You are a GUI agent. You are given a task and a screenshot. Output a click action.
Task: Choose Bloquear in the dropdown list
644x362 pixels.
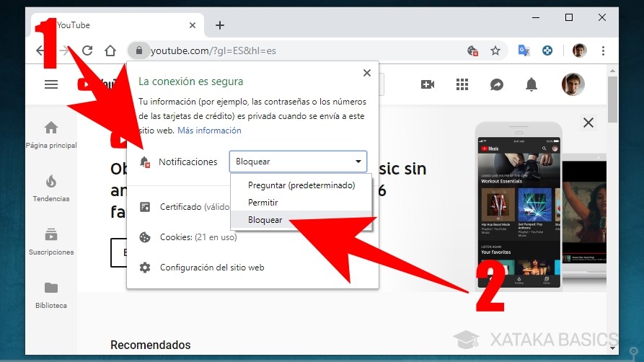click(x=301, y=220)
